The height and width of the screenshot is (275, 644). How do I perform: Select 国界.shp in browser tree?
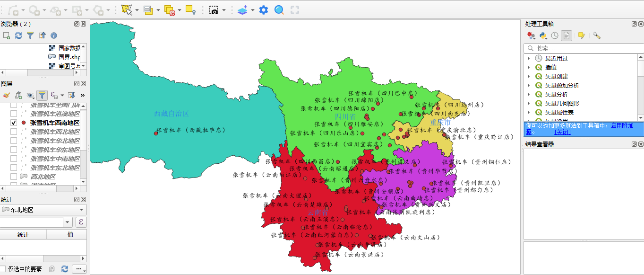click(69, 57)
